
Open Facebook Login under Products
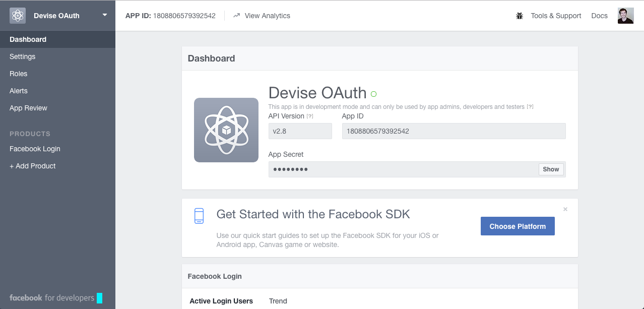pos(35,149)
